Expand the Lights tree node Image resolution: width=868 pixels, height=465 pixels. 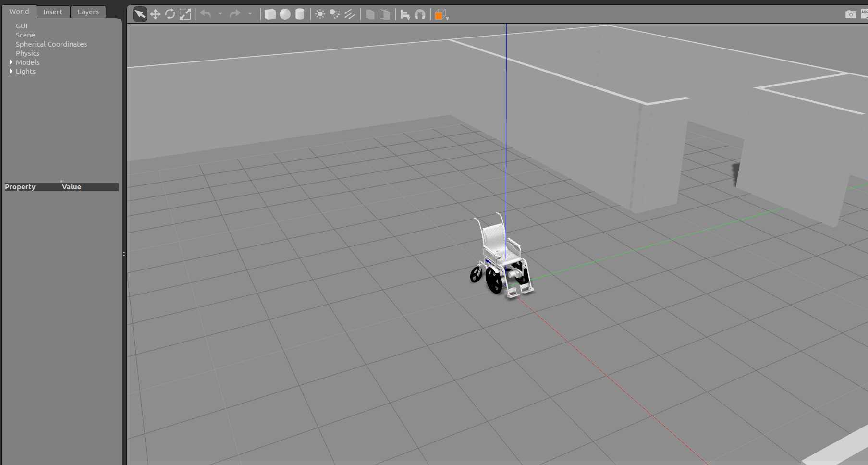11,72
